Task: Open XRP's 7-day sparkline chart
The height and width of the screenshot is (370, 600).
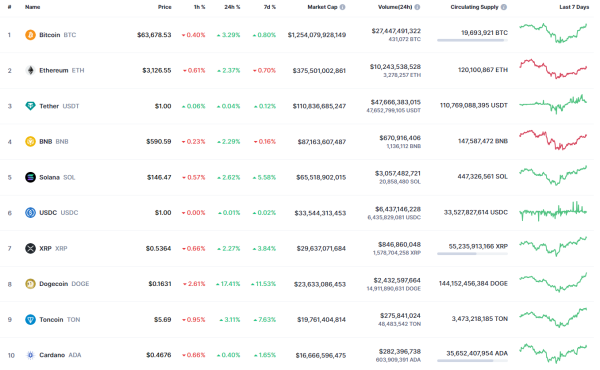Action: pos(553,246)
